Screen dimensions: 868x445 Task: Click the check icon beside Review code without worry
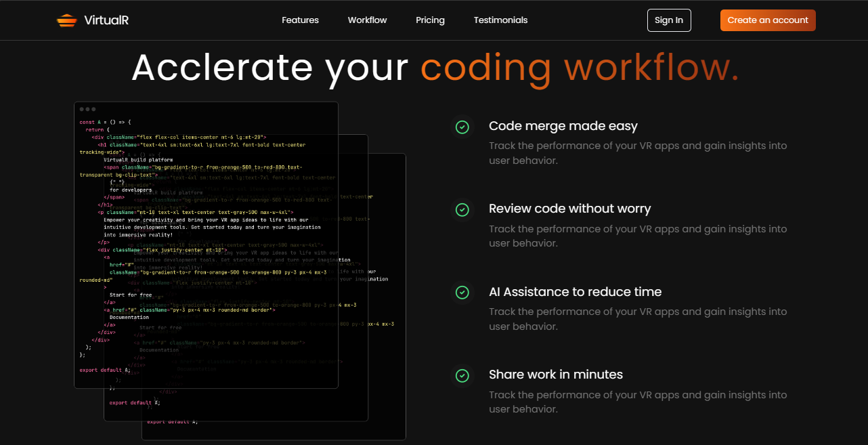(x=462, y=210)
